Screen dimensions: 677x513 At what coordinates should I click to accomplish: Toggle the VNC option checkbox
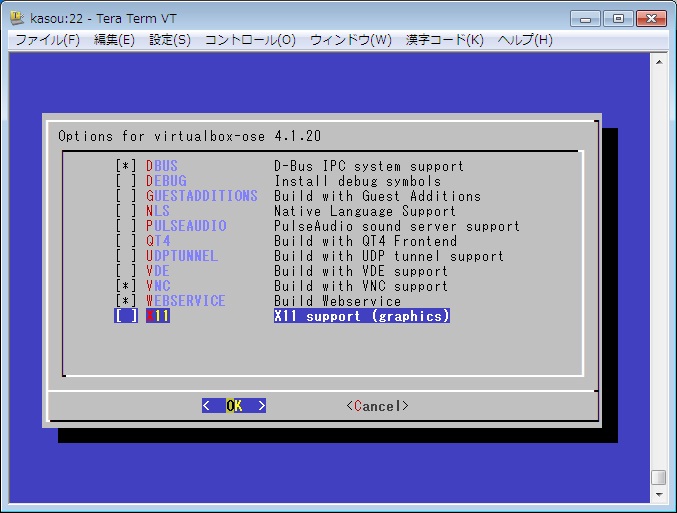(x=126, y=285)
